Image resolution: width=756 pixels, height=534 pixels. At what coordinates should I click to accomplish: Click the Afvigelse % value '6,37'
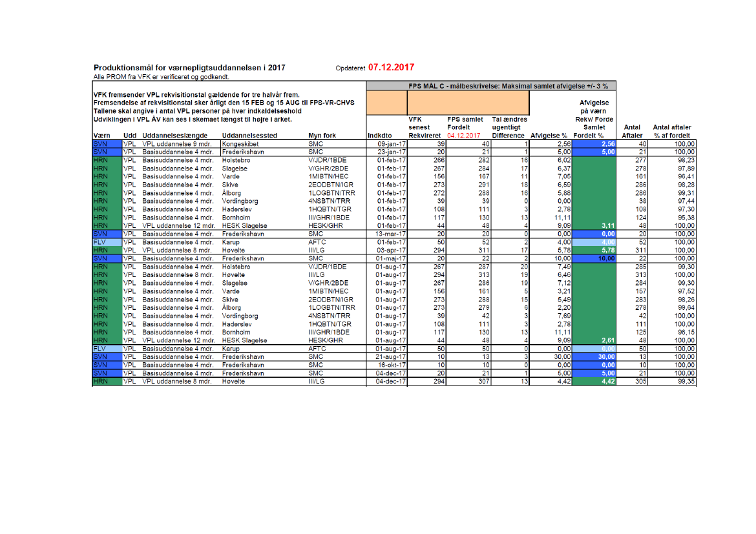(x=564, y=169)
